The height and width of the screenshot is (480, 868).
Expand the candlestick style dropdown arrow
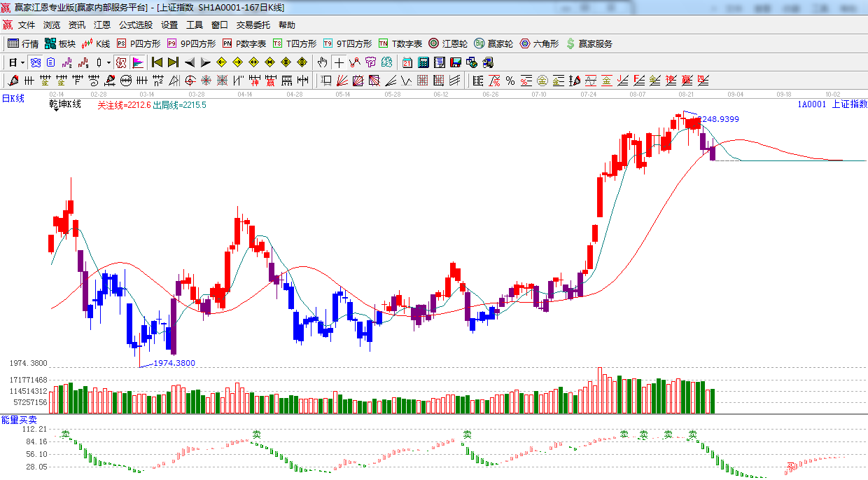[108, 62]
